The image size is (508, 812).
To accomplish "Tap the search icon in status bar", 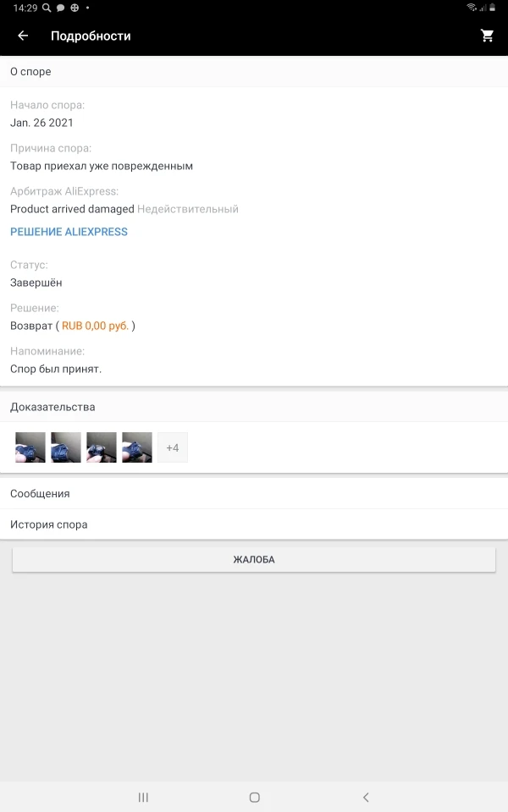I will tap(47, 8).
